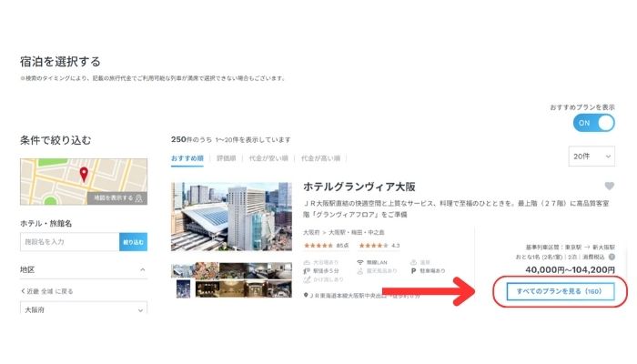Open the small night tower thumbnail
The height and width of the screenshot is (364, 637).
coord(183,288)
